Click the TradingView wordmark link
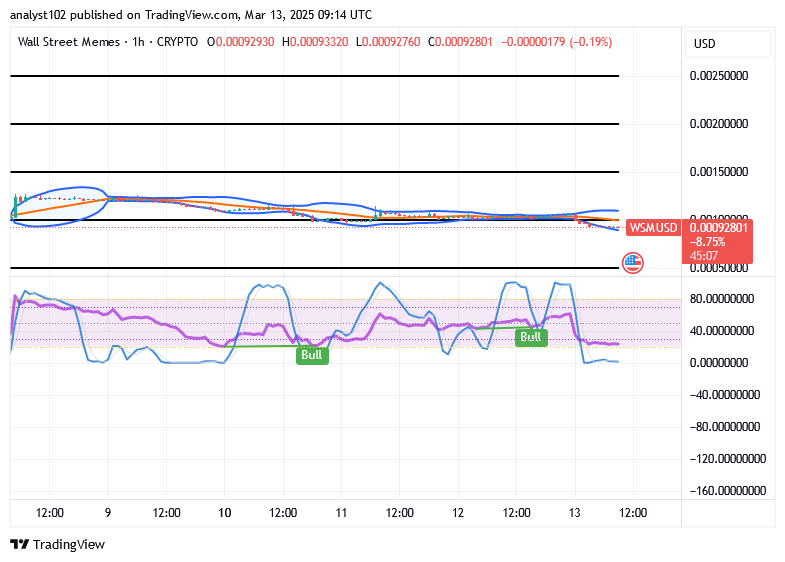785x562 pixels. click(69, 544)
